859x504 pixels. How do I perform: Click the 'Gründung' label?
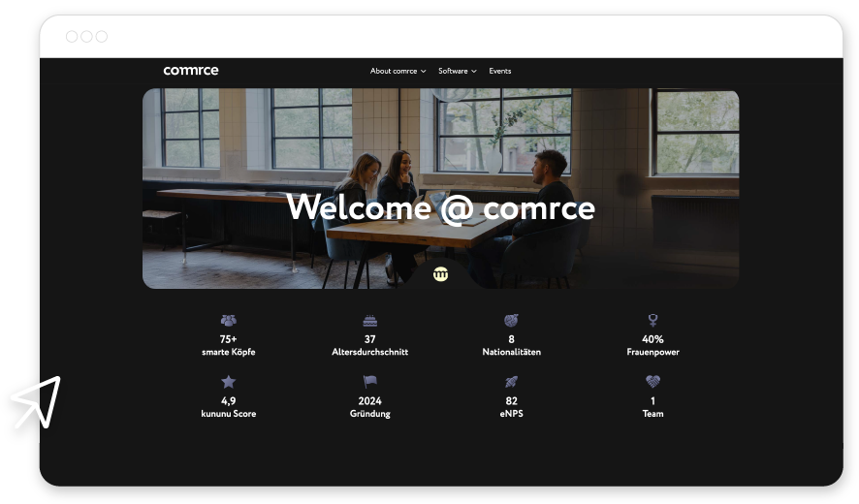tap(370, 414)
